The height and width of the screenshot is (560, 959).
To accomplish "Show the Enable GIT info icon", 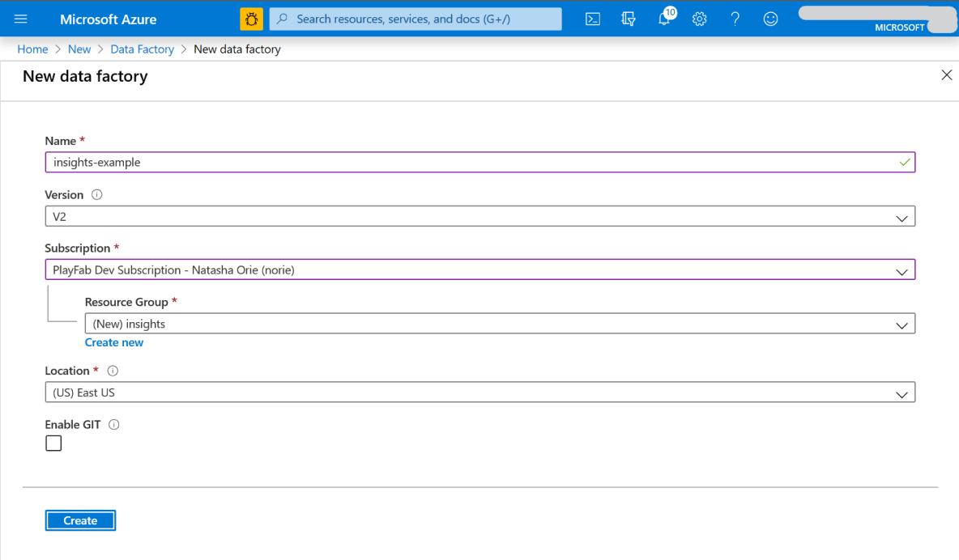I will 113,424.
